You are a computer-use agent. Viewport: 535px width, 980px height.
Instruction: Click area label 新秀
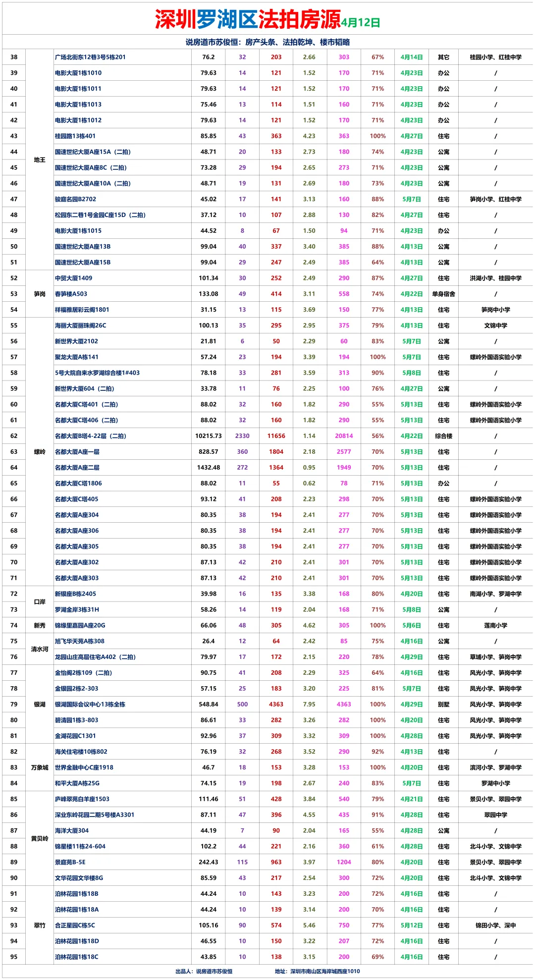coord(40,626)
